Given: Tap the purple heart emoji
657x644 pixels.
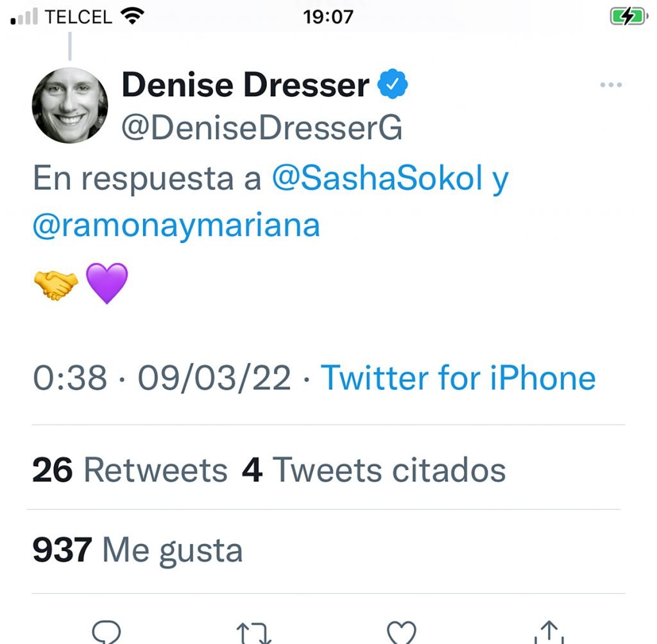Looking at the screenshot, I should click(x=107, y=283).
